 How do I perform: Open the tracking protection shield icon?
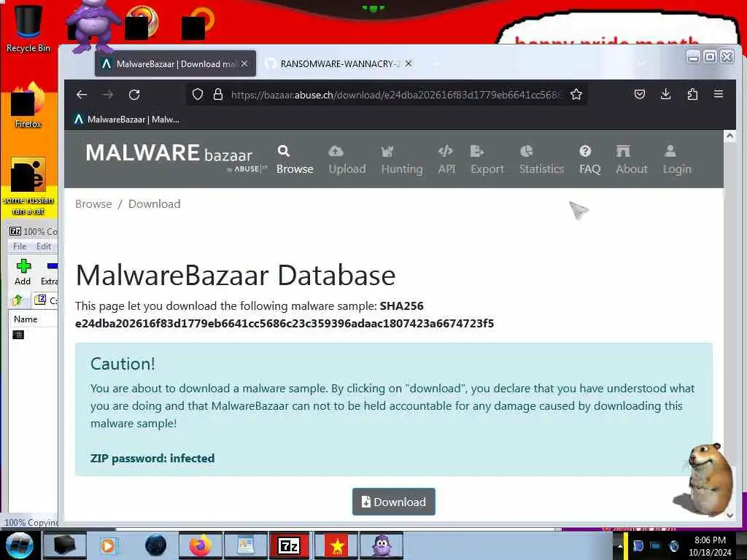pyautogui.click(x=198, y=94)
